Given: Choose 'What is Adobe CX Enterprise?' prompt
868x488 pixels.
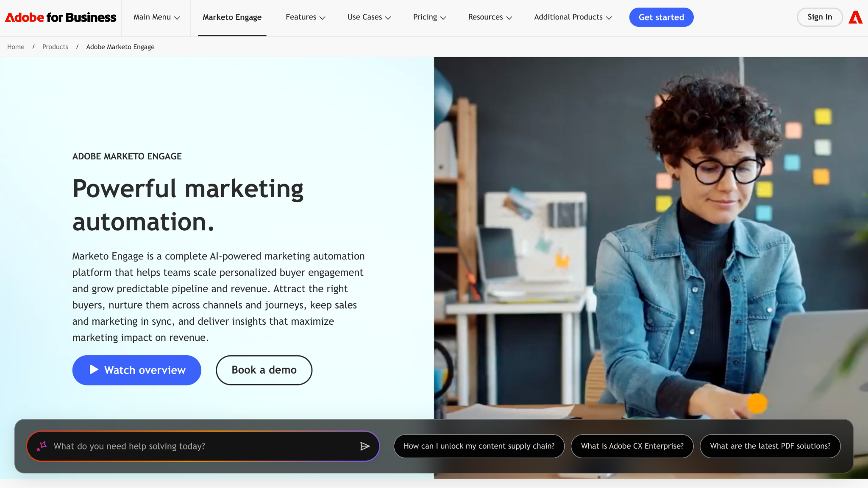Looking at the screenshot, I should [x=632, y=446].
